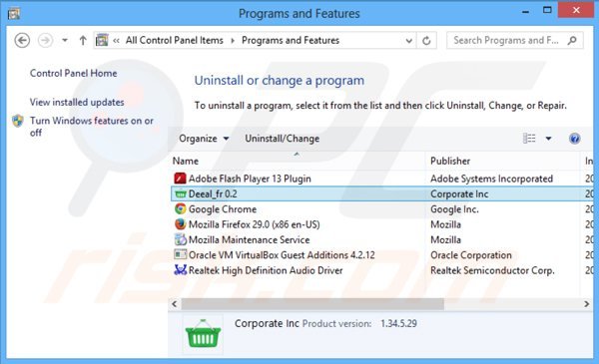Open Control Panel Home link

point(73,73)
